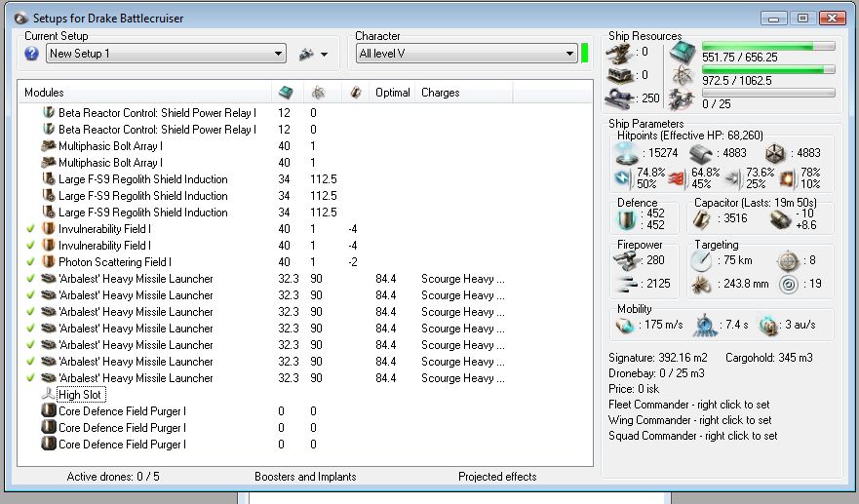Open the Projected effects tab

(496, 477)
